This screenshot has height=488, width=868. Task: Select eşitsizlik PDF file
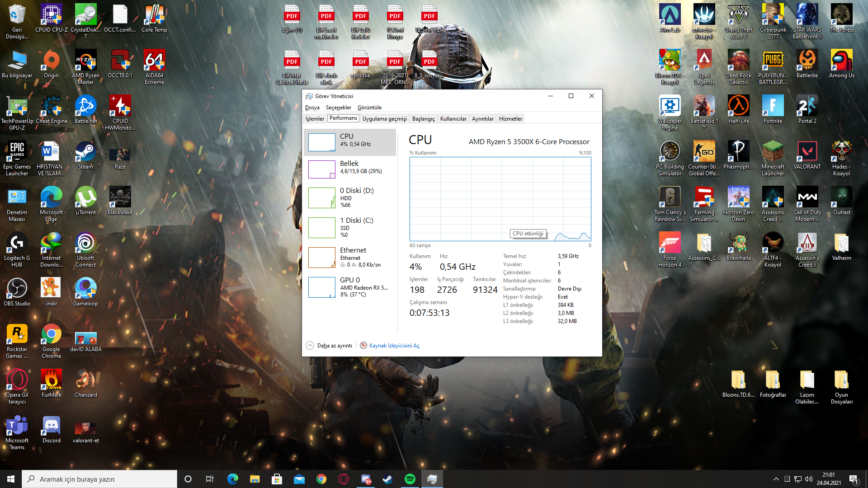[360, 64]
